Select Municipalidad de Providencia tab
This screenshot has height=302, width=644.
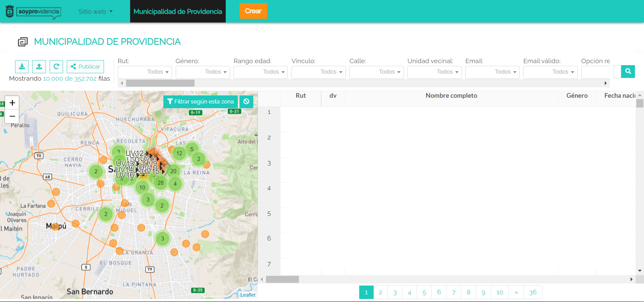[x=178, y=11]
